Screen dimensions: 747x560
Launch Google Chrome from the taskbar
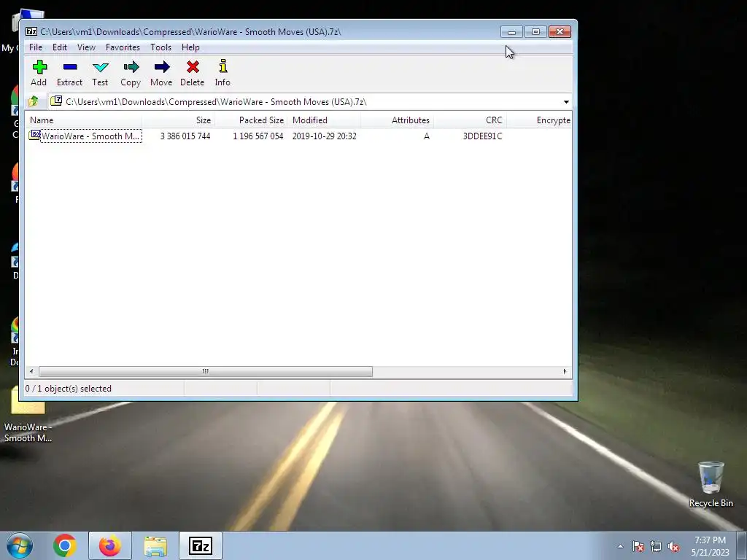pos(65,545)
